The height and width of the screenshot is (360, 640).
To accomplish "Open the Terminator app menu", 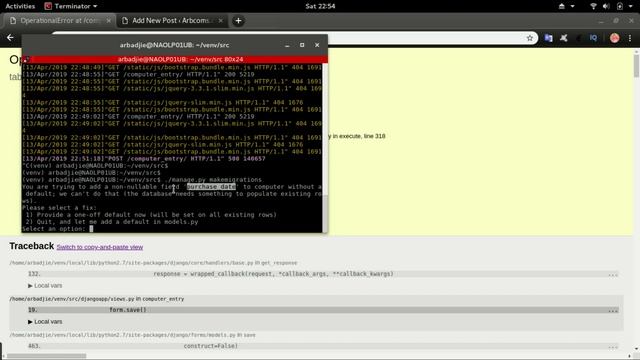I will click(71, 6).
